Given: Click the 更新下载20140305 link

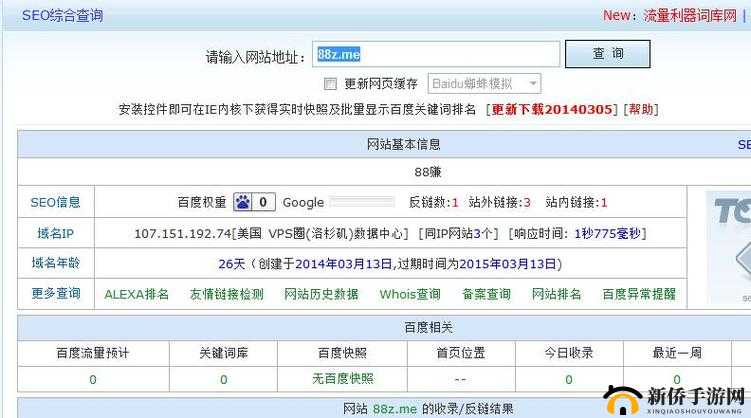Looking at the screenshot, I should 552,110.
